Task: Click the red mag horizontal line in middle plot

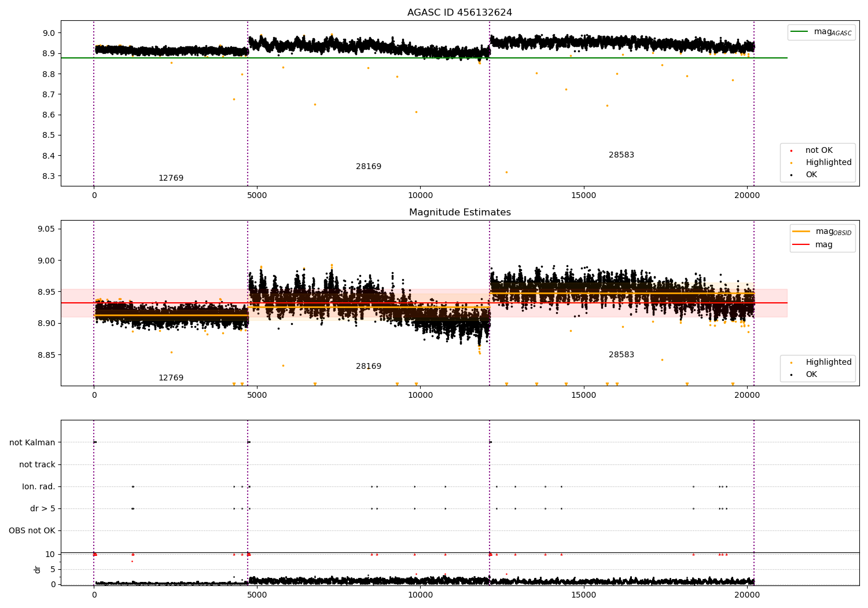Action: [x=424, y=303]
